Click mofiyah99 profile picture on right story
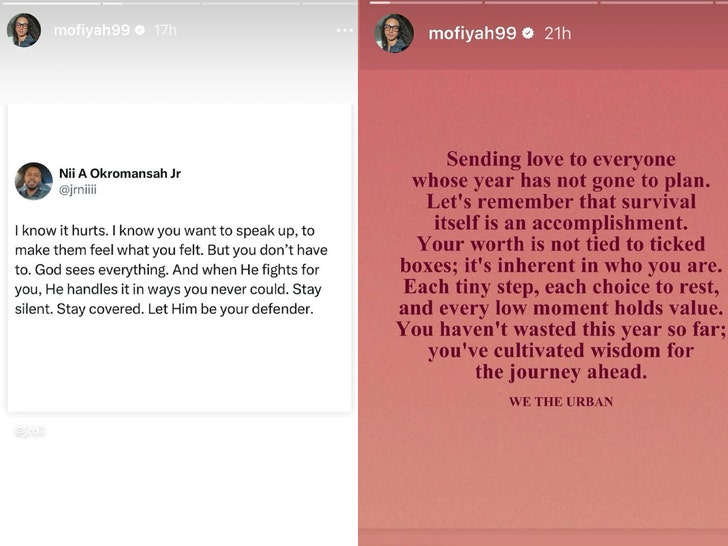 [394, 33]
